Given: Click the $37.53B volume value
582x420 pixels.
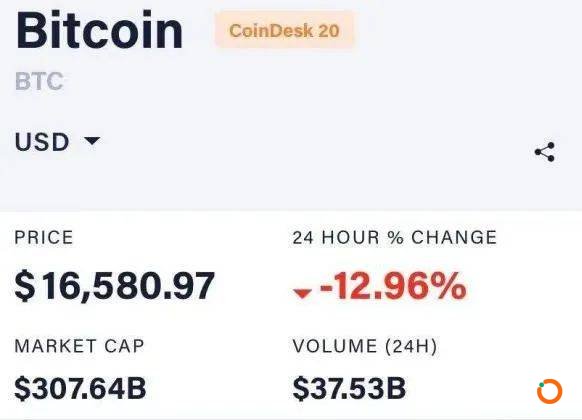Looking at the screenshot, I should [349, 388].
